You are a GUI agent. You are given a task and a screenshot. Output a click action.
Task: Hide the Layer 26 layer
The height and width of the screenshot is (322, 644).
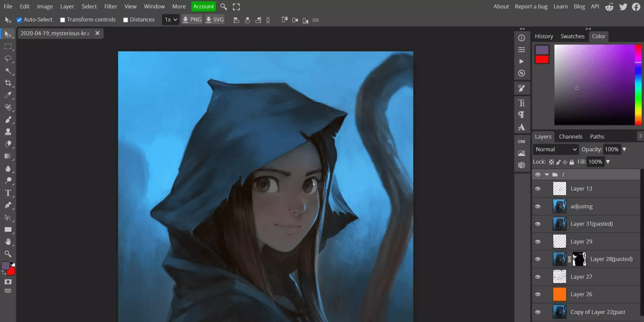538,294
